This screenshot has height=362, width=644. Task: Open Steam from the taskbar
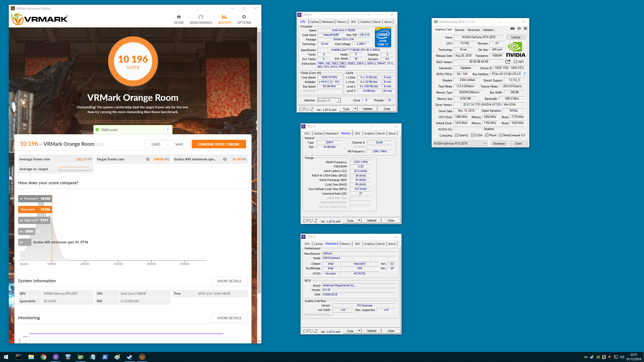130,357
